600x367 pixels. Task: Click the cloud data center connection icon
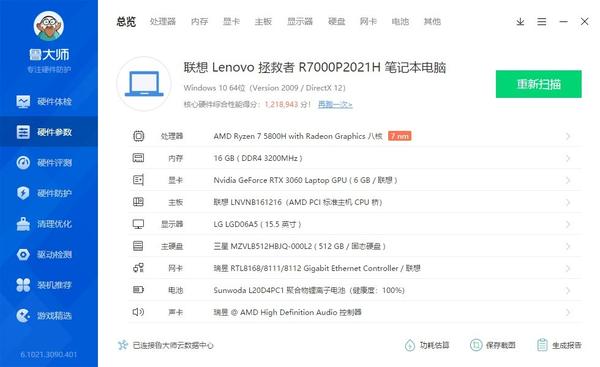tap(122, 345)
